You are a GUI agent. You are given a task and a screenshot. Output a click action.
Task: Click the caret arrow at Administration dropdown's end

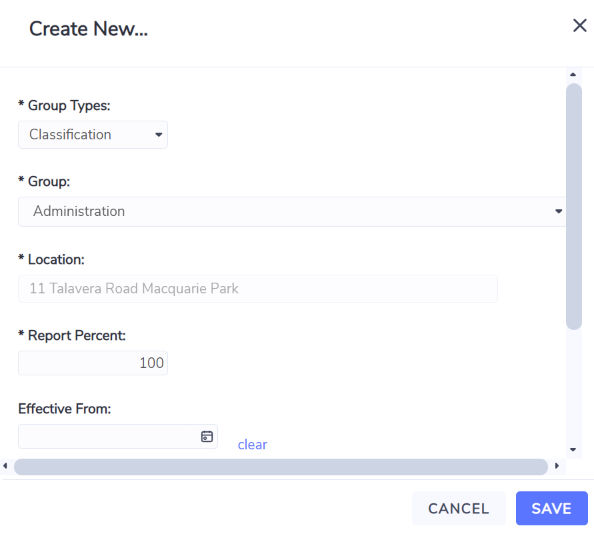coord(558,211)
